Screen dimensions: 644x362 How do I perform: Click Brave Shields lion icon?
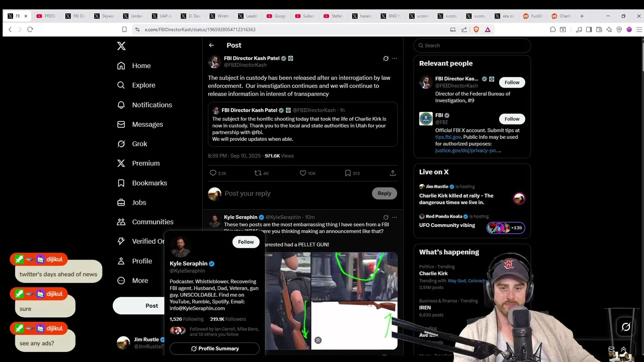click(476, 30)
